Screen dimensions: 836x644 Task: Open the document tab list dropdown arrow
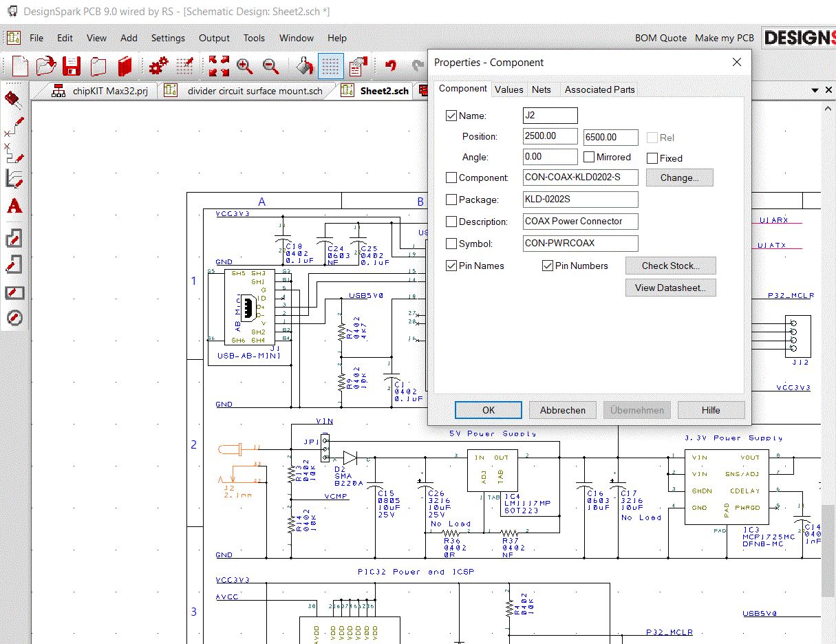click(815, 90)
